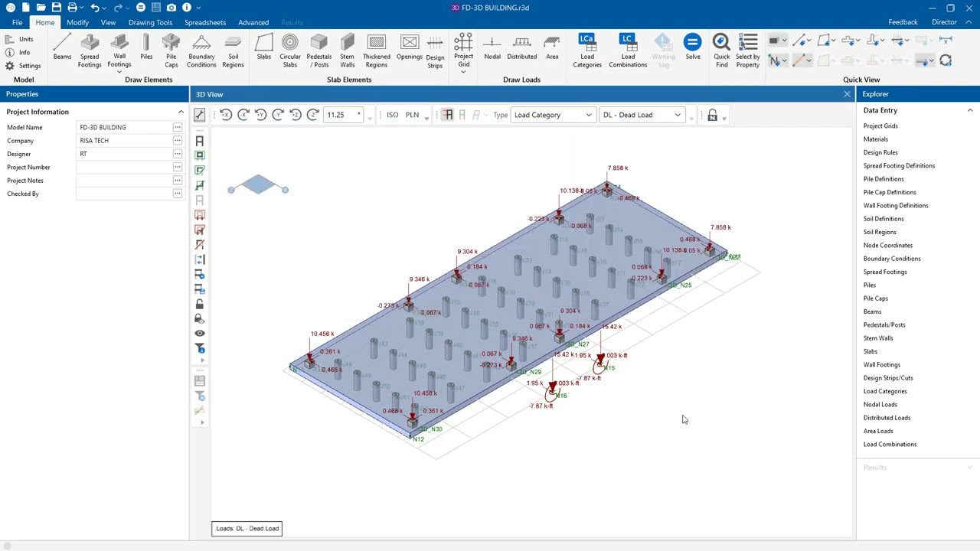Click the ellipsis button beside Company
This screenshot has width=980, height=551.
pos(178,141)
